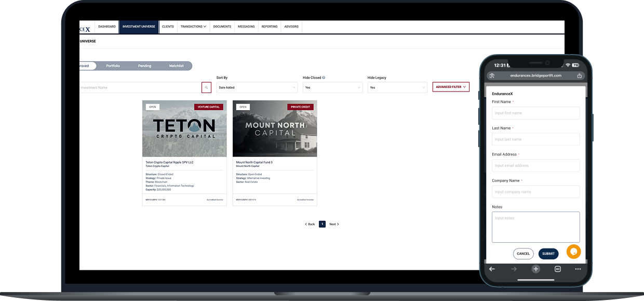644x301 pixels.
Task: Tap the new tab plus icon
Action: [x=535, y=269]
